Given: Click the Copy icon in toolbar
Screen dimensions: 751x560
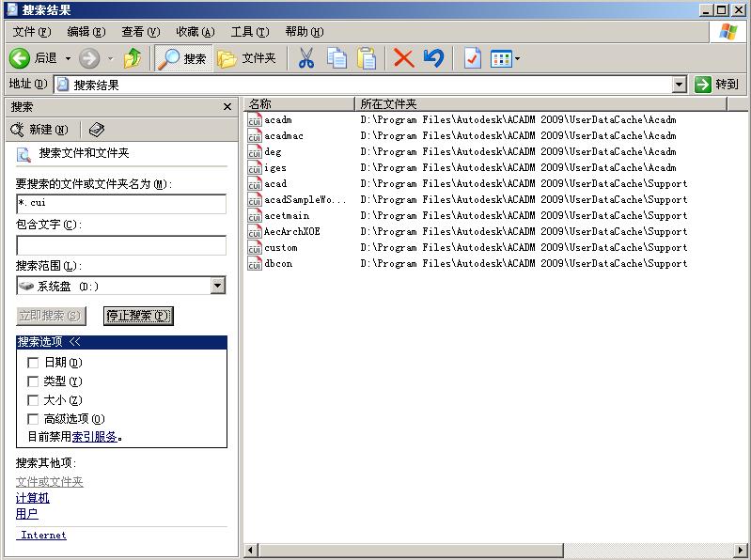Looking at the screenshot, I should pos(336,58).
